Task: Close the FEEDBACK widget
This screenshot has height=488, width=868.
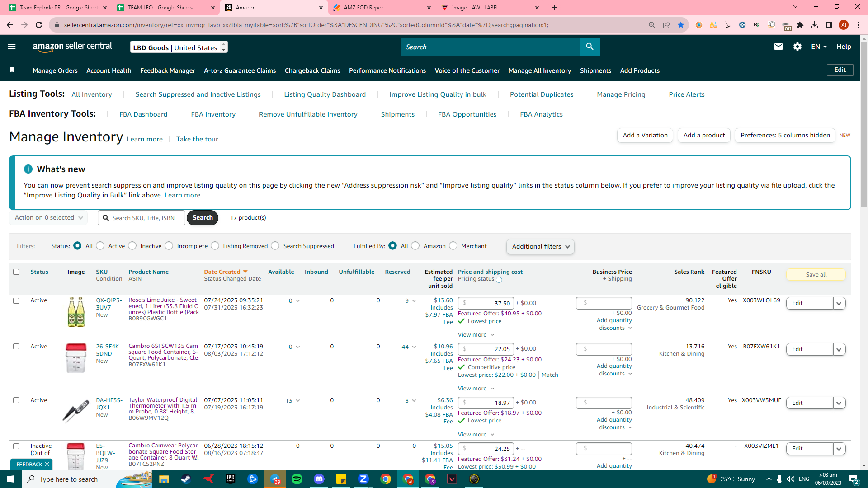Action: click(47, 464)
